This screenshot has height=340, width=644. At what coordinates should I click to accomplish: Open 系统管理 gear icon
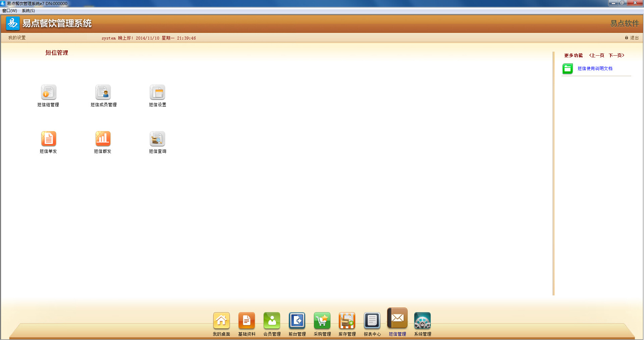pyautogui.click(x=422, y=321)
